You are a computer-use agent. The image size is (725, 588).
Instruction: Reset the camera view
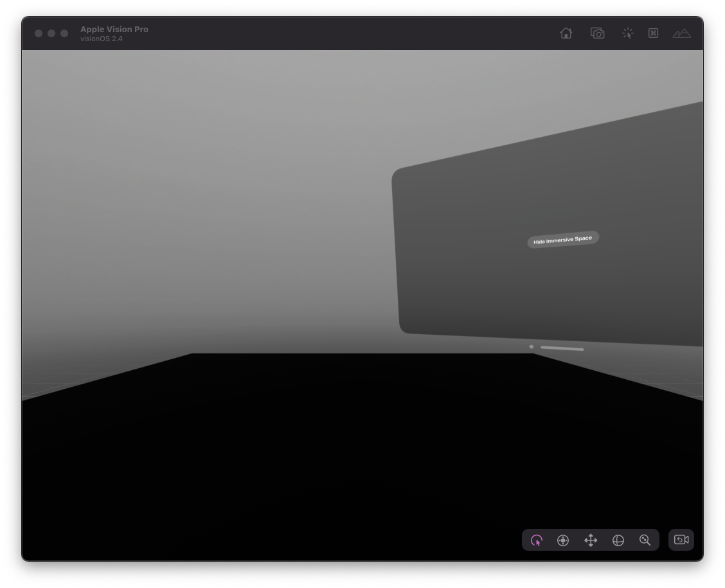[681, 540]
